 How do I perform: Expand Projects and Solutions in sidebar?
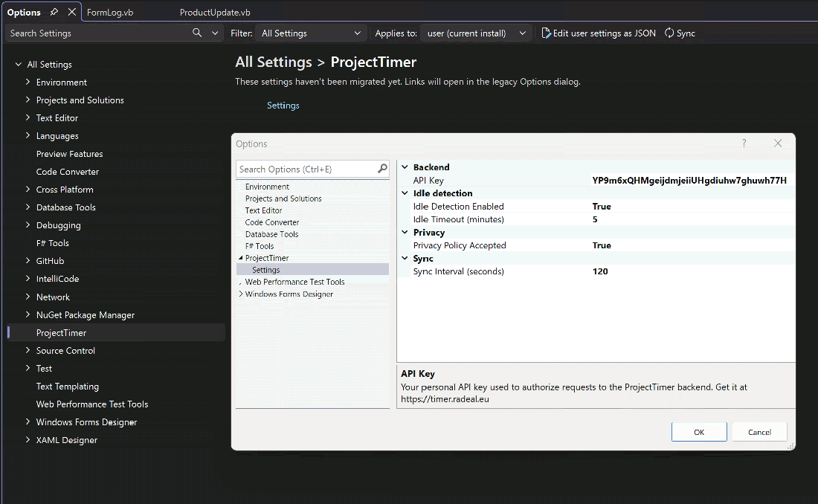pyautogui.click(x=28, y=100)
